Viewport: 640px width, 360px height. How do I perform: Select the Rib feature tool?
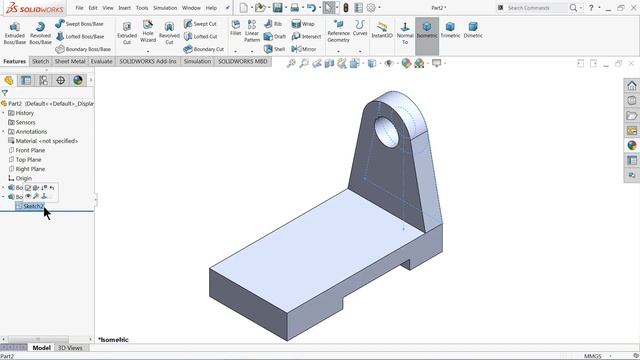(x=273, y=24)
